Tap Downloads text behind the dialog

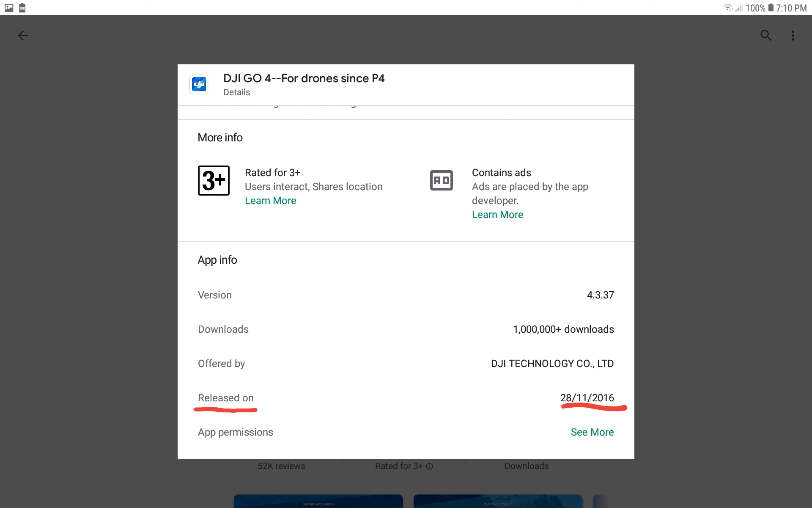click(527, 466)
